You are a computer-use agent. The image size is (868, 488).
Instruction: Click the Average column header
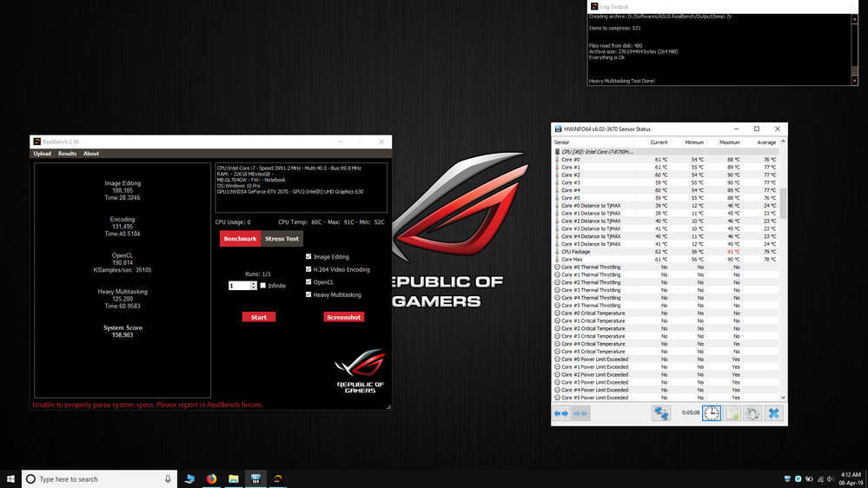coord(760,142)
